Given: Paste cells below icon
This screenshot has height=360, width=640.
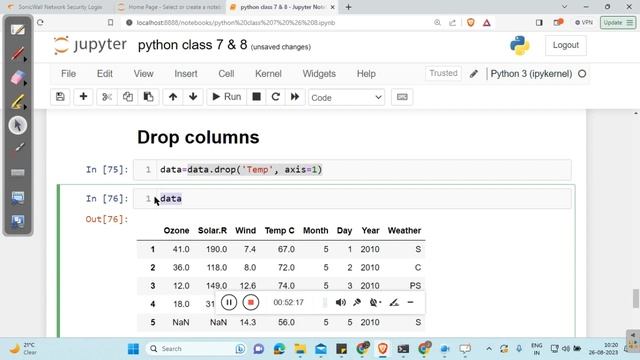Looking at the screenshot, I should coord(148,97).
